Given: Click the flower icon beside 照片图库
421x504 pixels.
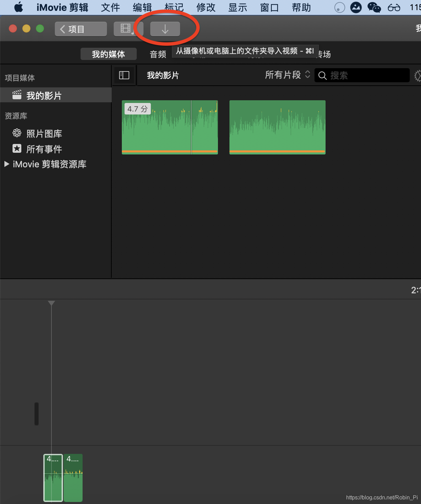Looking at the screenshot, I should coord(17,133).
